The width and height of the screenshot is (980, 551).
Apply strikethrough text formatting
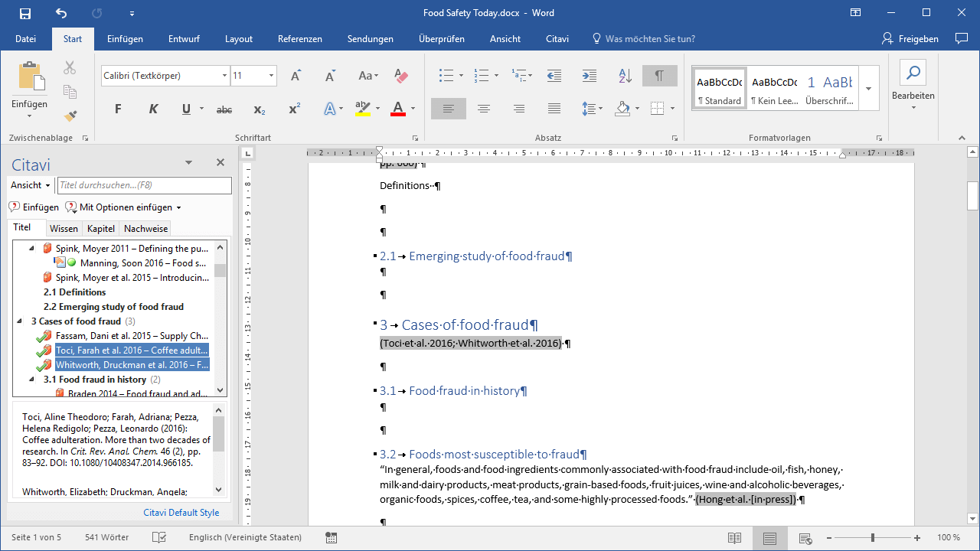(x=224, y=109)
